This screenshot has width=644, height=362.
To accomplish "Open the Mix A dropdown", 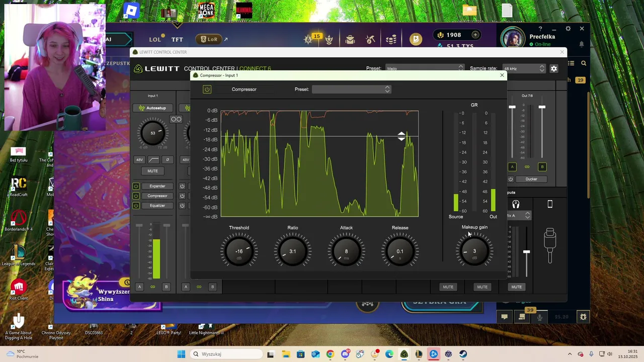I will tap(519, 216).
